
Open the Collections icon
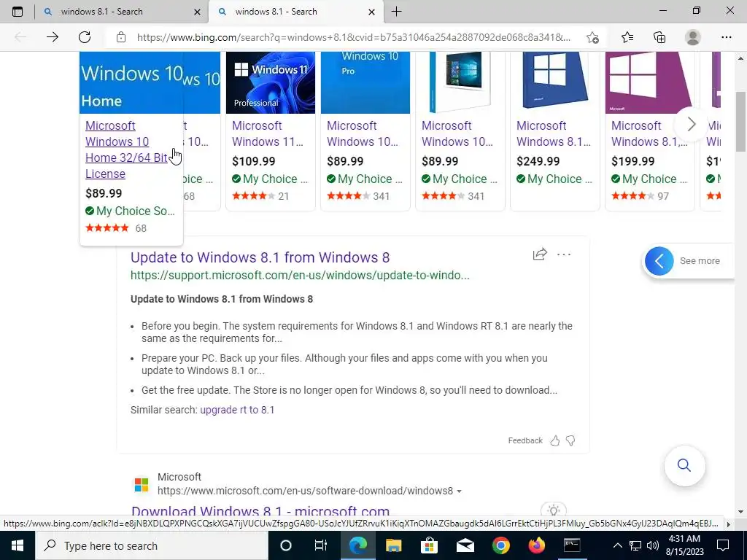[659, 37]
